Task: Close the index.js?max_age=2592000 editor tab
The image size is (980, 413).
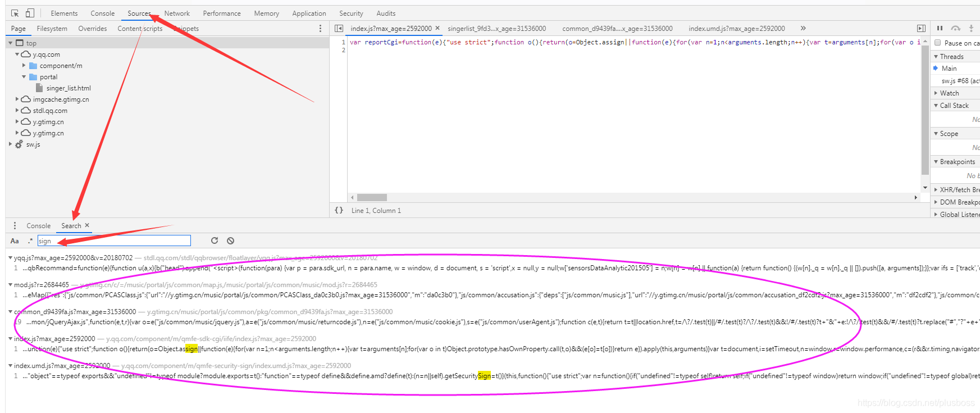Action: click(437, 28)
